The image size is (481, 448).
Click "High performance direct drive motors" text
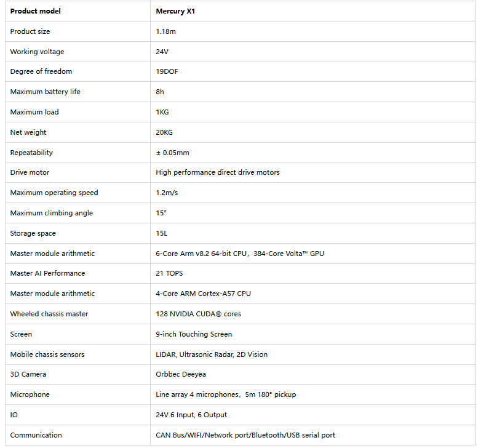(218, 172)
